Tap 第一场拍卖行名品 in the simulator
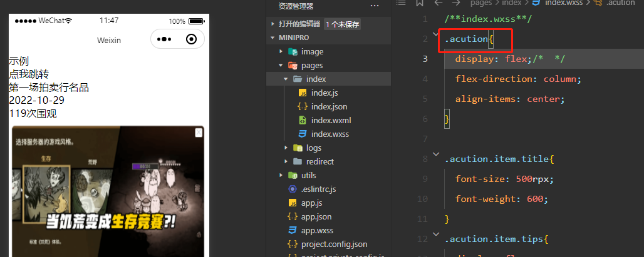This screenshot has width=644, height=257. [x=49, y=88]
